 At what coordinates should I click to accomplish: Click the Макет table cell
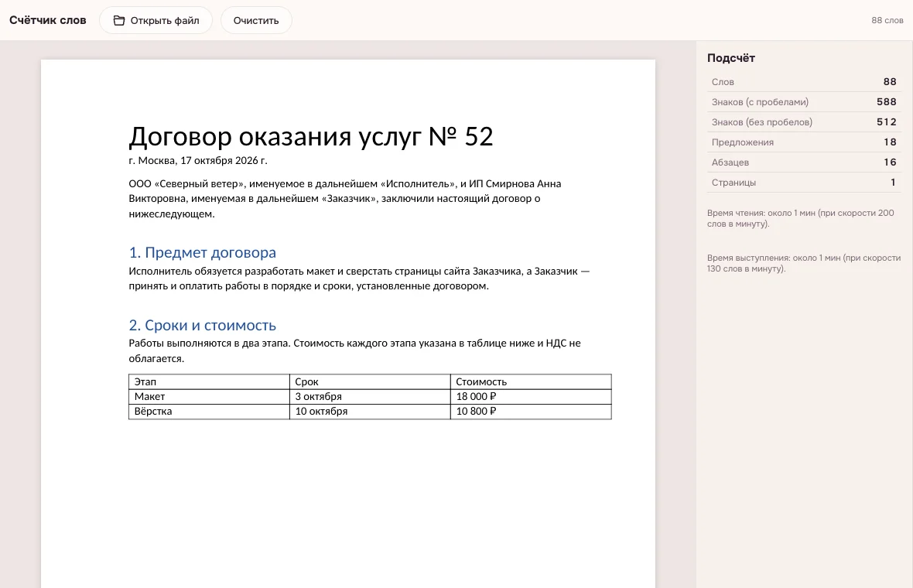209,396
